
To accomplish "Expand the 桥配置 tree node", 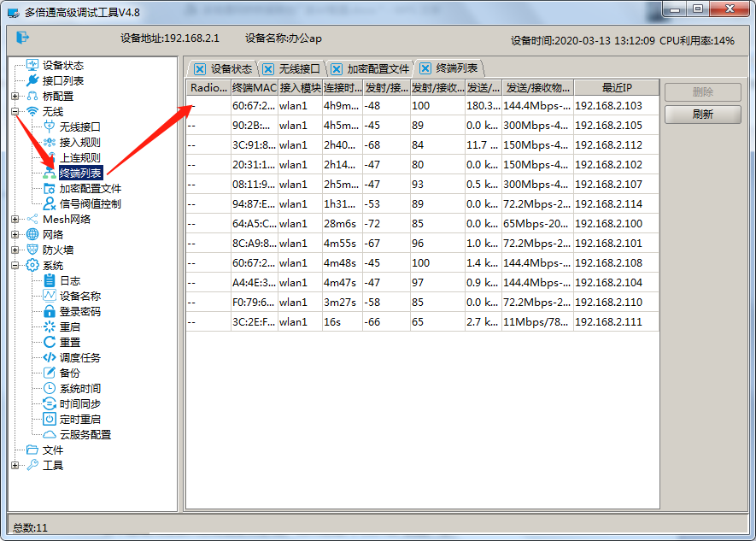I will 15,96.
